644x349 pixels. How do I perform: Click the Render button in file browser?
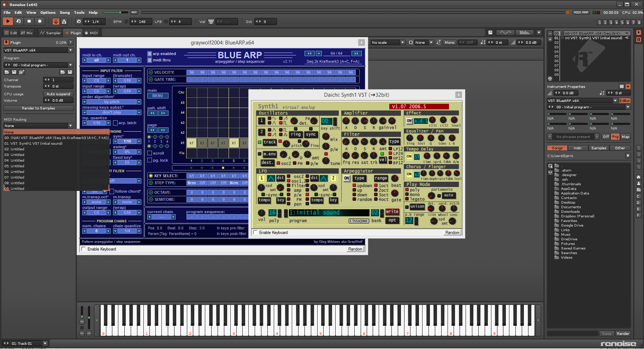point(623,333)
